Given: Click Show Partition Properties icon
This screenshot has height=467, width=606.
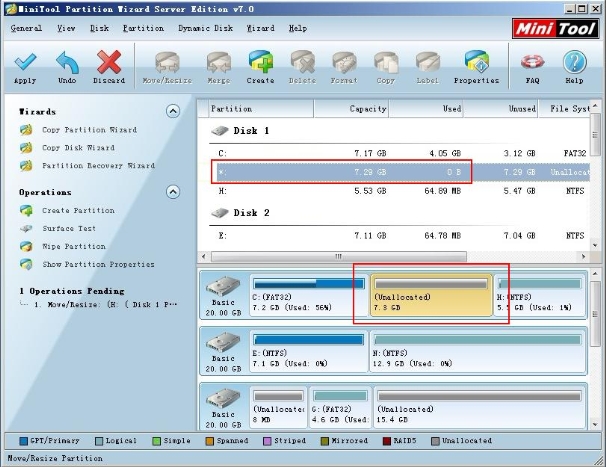Looking at the screenshot, I should pyautogui.click(x=26, y=264).
